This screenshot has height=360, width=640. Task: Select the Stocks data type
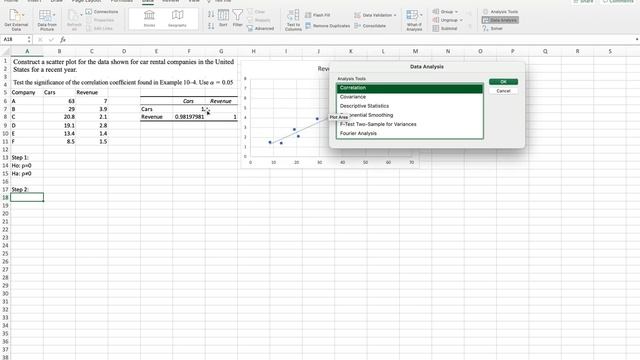[x=149, y=18]
